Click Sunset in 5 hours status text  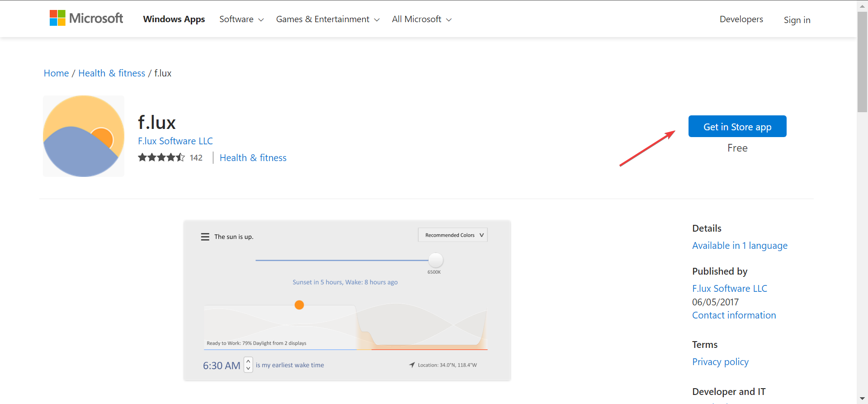[x=345, y=282]
